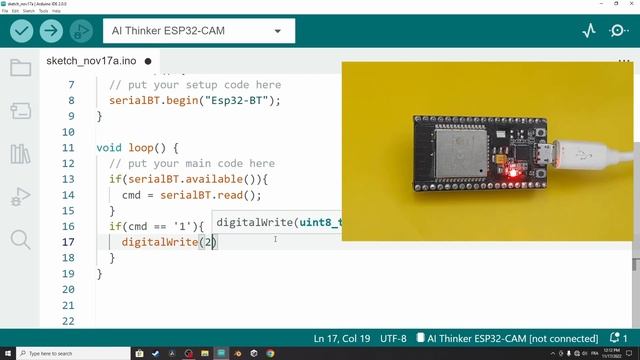This screenshot has width=640, height=360.
Task: Open the Windows Action Center notification icon
Action: coord(629,353)
